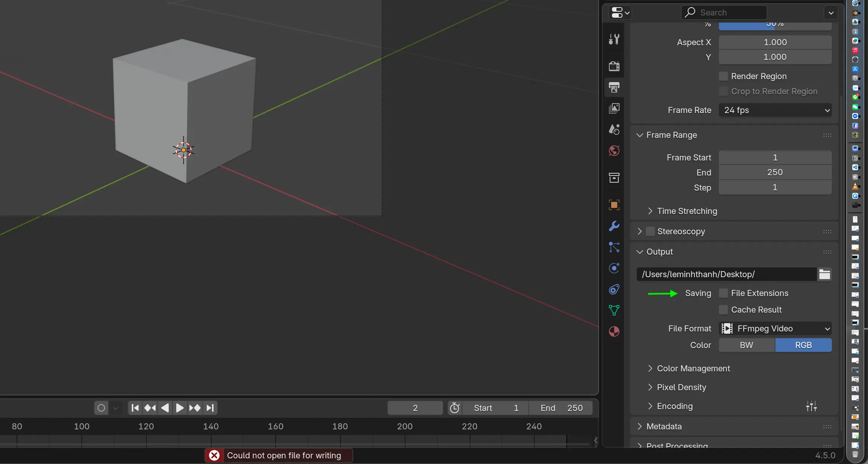The height and width of the screenshot is (464, 868).
Task: Open the Object Data mesh tab
Action: click(614, 310)
